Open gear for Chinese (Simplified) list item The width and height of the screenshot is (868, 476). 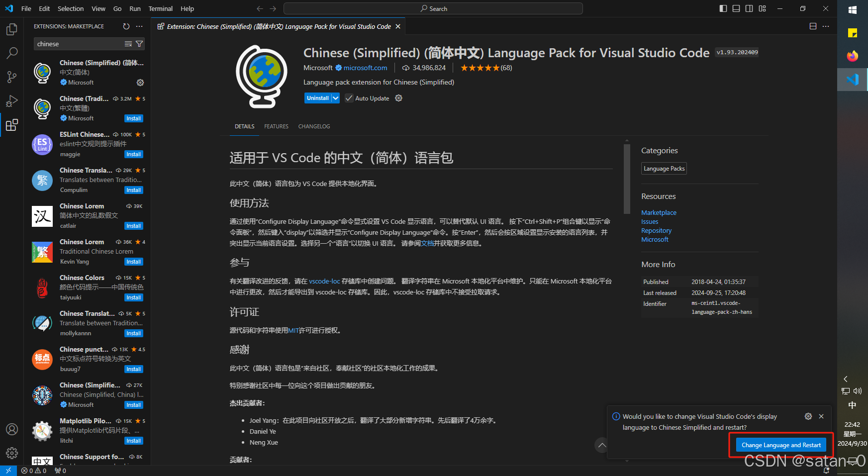pos(140,83)
